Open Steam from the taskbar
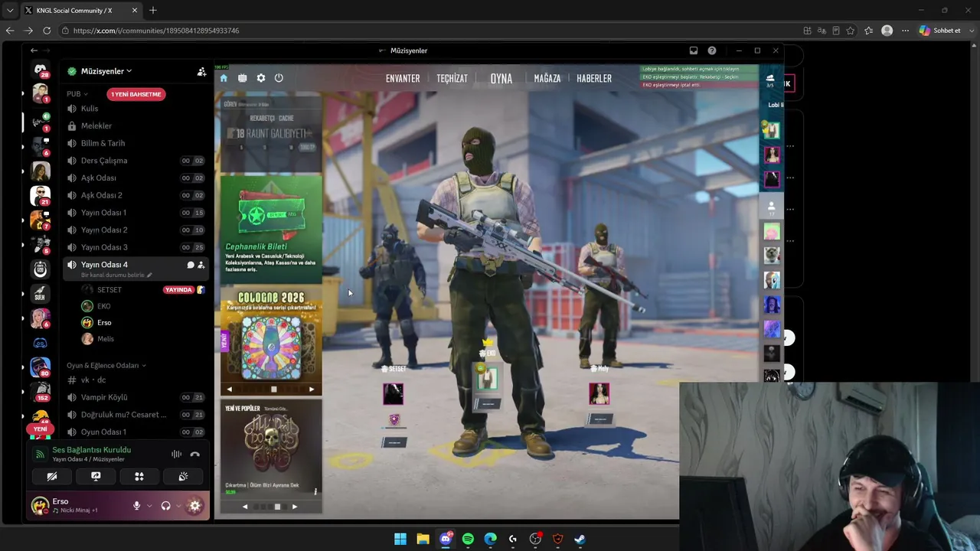Image resolution: width=980 pixels, height=551 pixels. (580, 539)
